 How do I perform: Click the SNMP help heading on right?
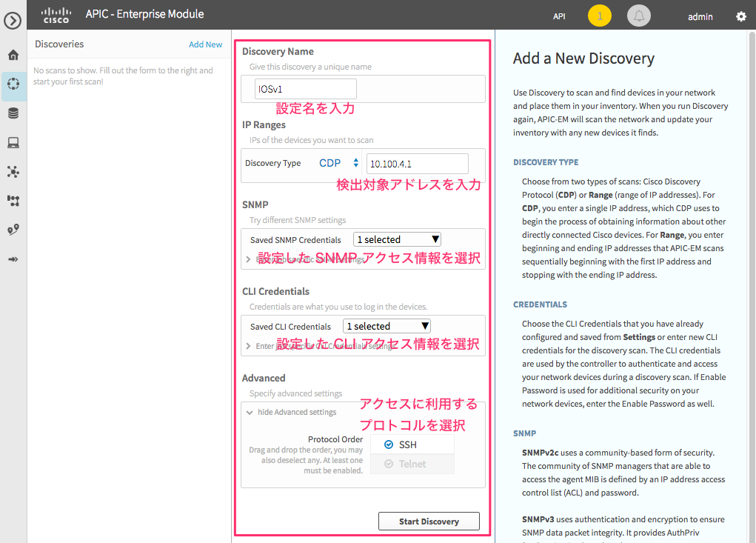524,433
